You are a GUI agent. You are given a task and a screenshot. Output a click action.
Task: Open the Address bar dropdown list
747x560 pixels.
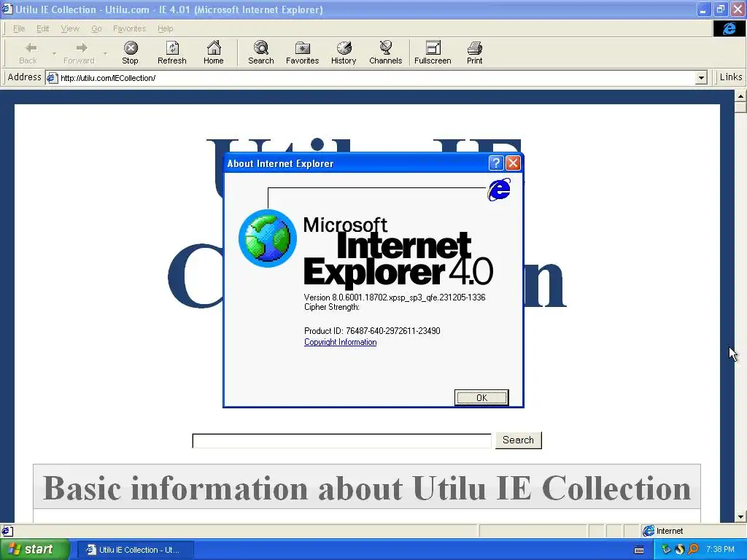701,77
